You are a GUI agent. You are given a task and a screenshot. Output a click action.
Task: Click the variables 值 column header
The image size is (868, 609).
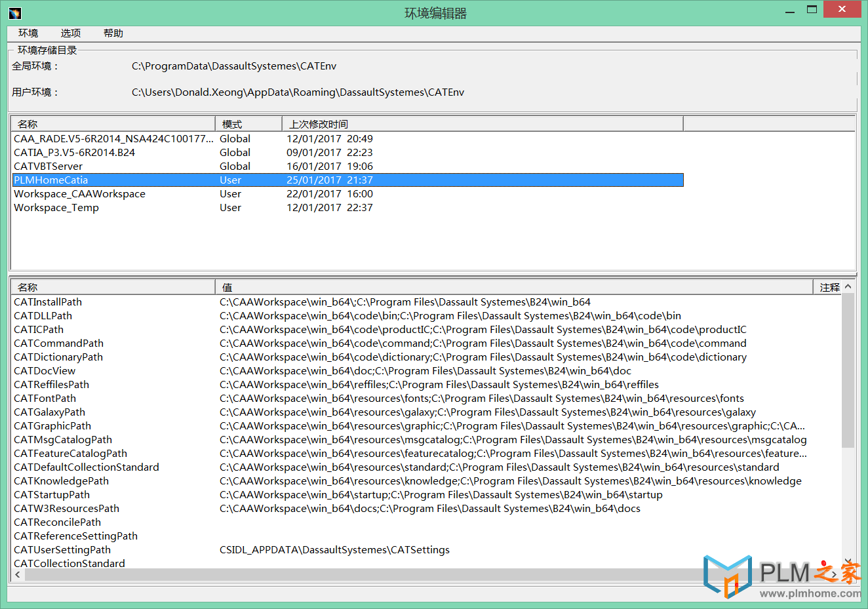(514, 287)
